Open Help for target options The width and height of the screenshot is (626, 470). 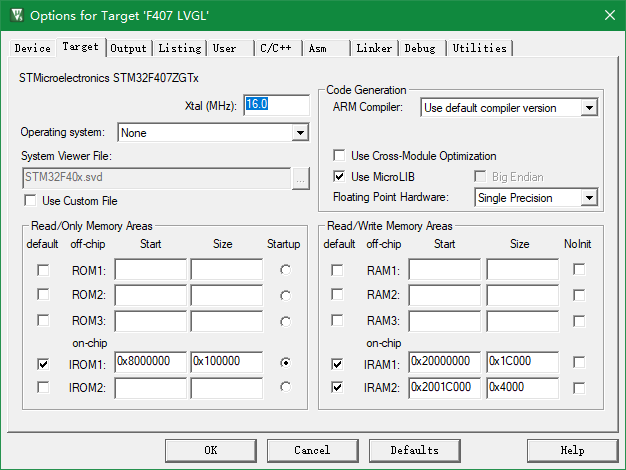coord(573,451)
